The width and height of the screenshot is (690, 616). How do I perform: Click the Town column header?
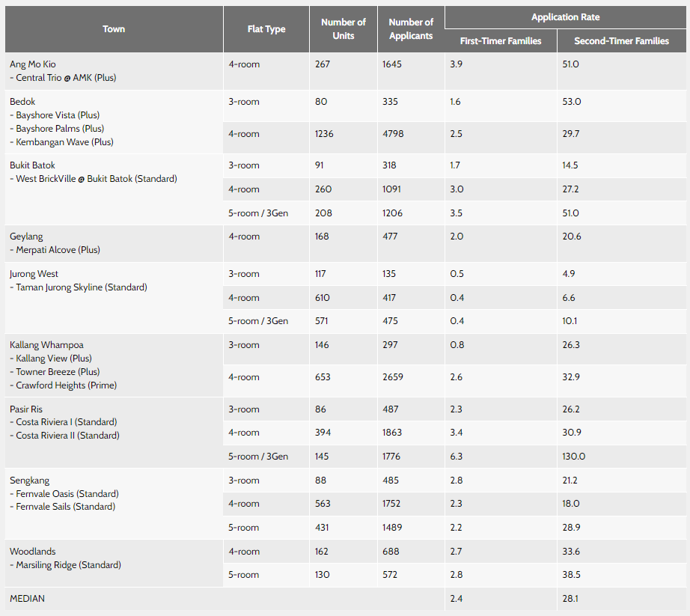114,29
